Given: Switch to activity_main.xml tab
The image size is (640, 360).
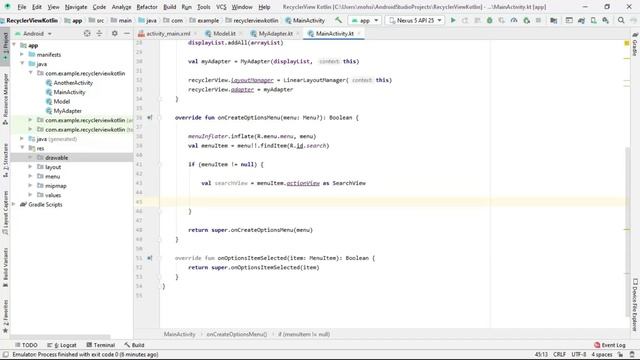Looking at the screenshot, I should click(x=168, y=33).
